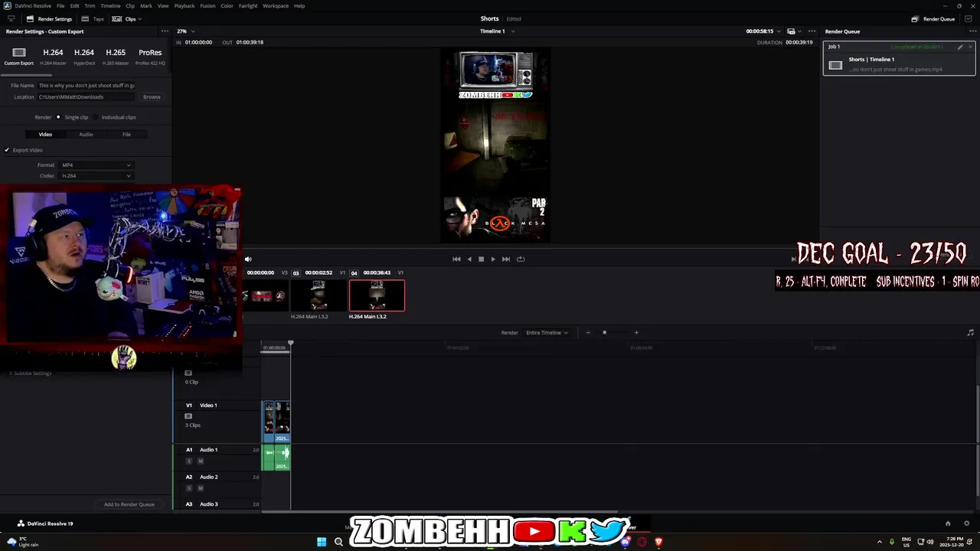The width and height of the screenshot is (980, 551).
Task: Select clip 04 thumbnail H.264 Main L3.2
Action: [377, 295]
